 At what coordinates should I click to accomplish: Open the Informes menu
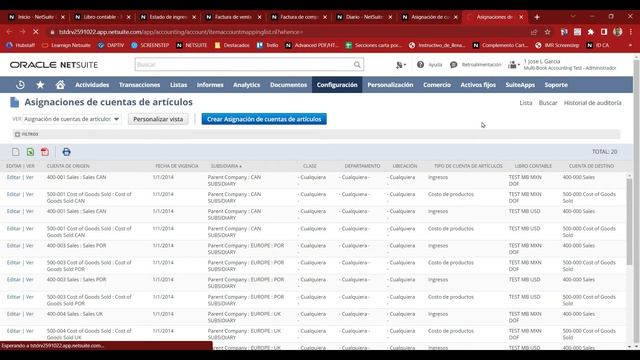(210, 85)
